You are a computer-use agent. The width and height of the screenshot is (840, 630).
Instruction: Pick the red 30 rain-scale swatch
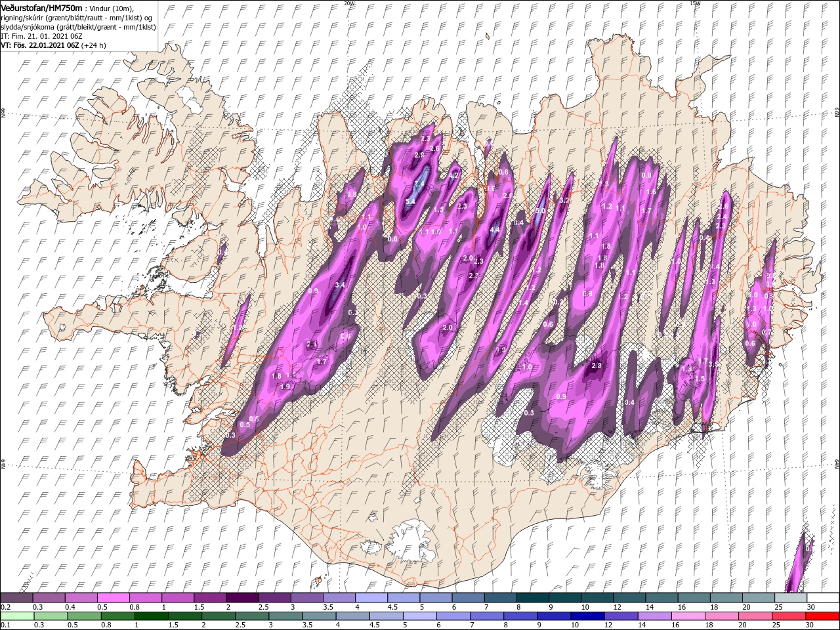(x=822, y=616)
